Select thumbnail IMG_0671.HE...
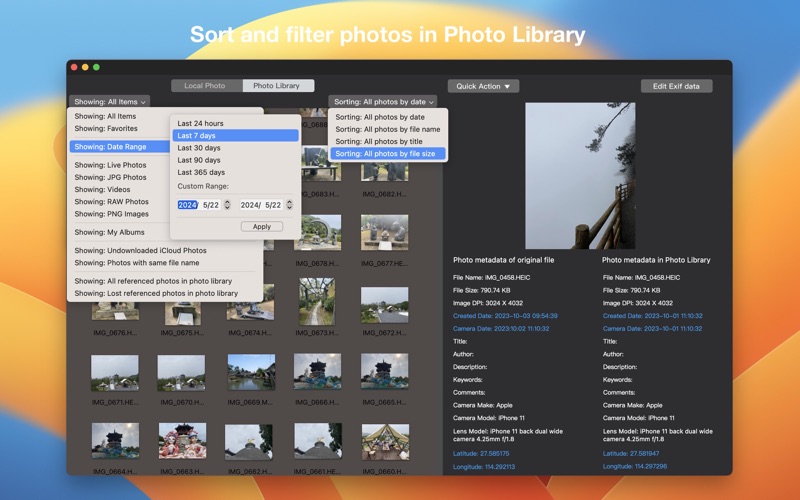Image resolution: width=800 pixels, height=500 pixels. pyautogui.click(x=115, y=373)
